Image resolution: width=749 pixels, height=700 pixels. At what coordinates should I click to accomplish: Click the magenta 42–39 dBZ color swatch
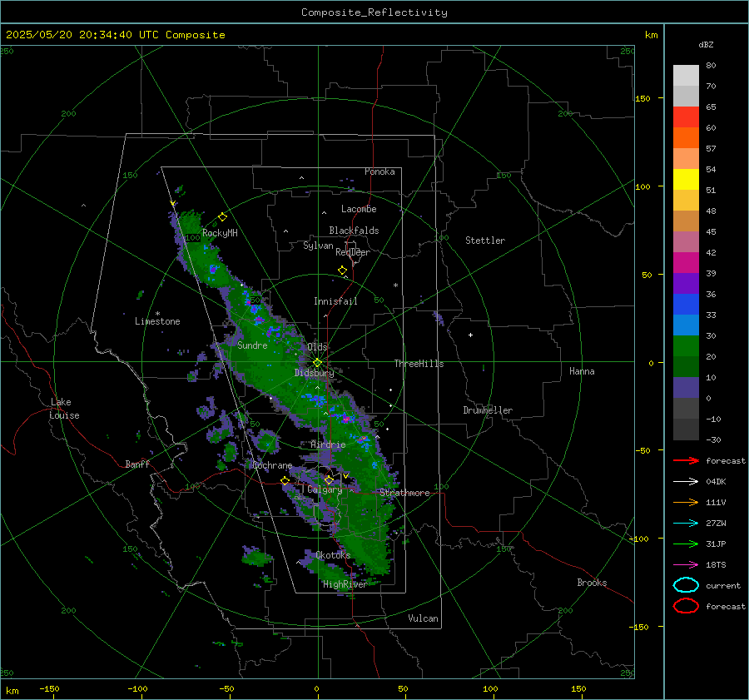(x=686, y=262)
